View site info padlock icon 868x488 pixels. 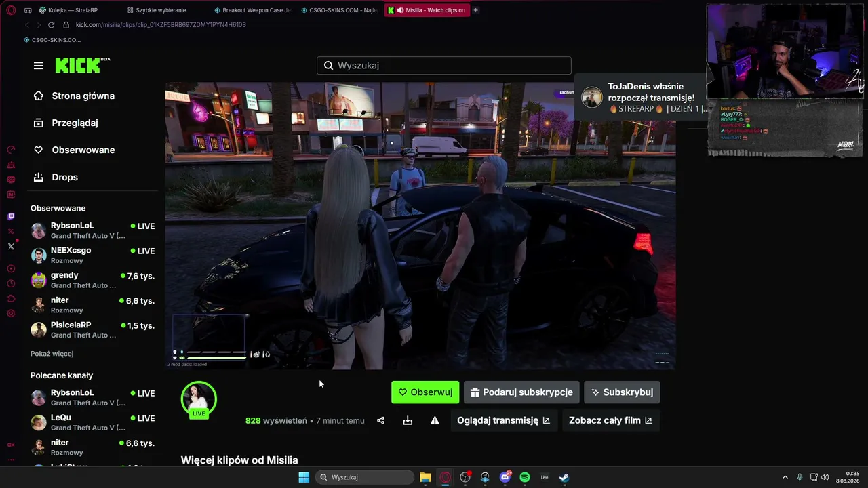66,25
